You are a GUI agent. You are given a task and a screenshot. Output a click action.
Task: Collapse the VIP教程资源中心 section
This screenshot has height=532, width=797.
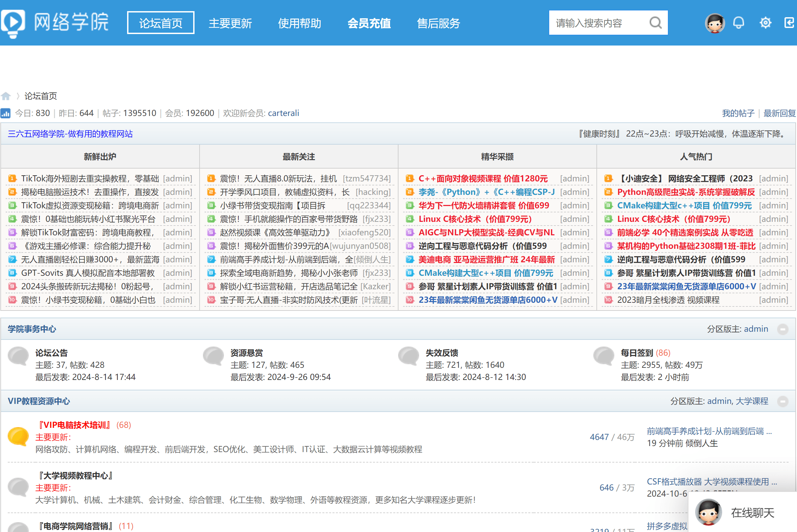point(783,401)
